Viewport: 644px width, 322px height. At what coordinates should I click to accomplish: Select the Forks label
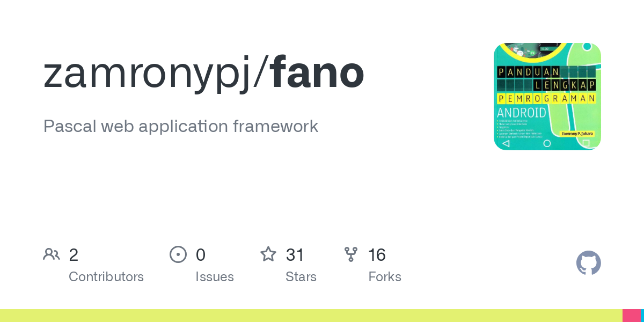pos(385,277)
